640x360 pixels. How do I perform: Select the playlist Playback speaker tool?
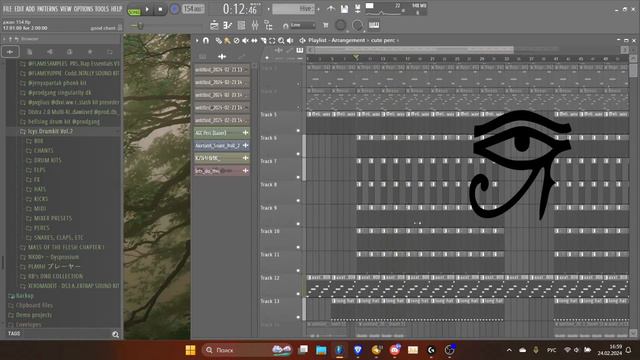290,40
